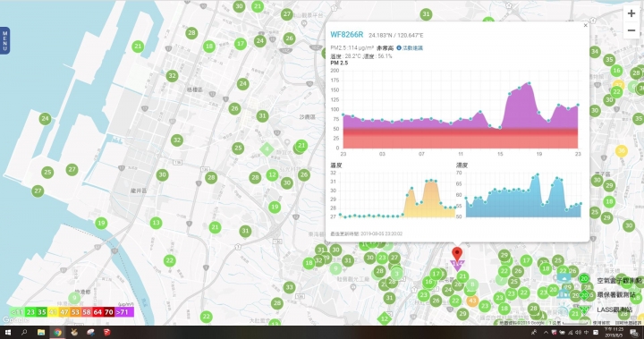Click the dark red 70 legend swatch
Screen dimensions: 644x339
(x=109, y=312)
